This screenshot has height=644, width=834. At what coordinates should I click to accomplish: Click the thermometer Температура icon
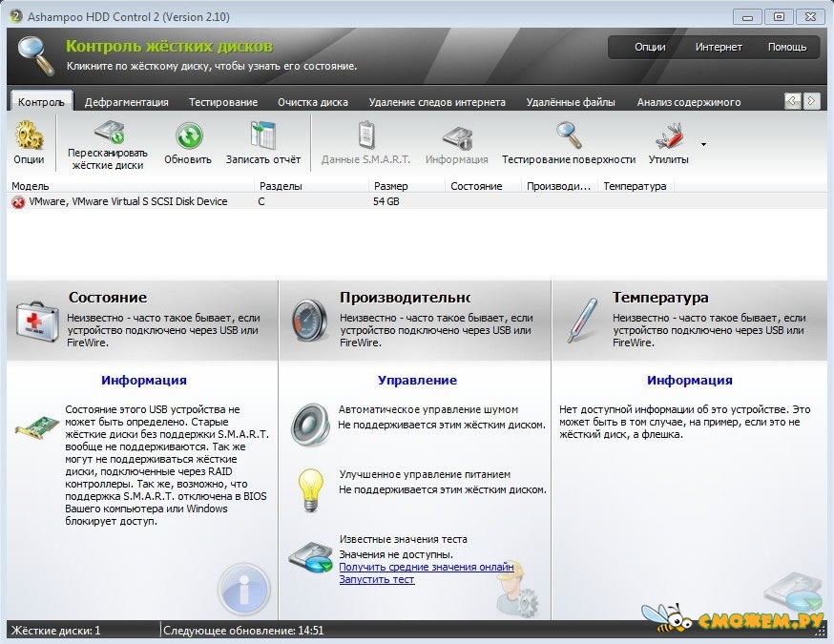582,321
